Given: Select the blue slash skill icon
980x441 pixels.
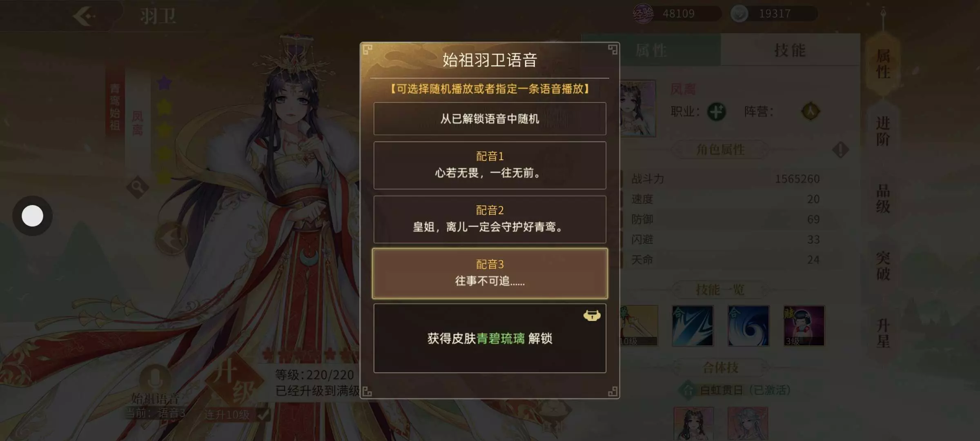Looking at the screenshot, I should [693, 326].
